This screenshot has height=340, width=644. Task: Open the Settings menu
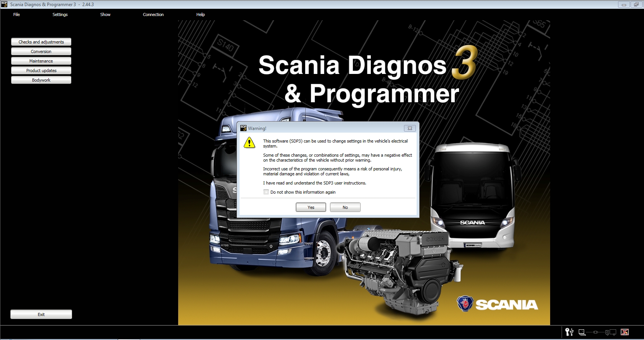(60, 14)
